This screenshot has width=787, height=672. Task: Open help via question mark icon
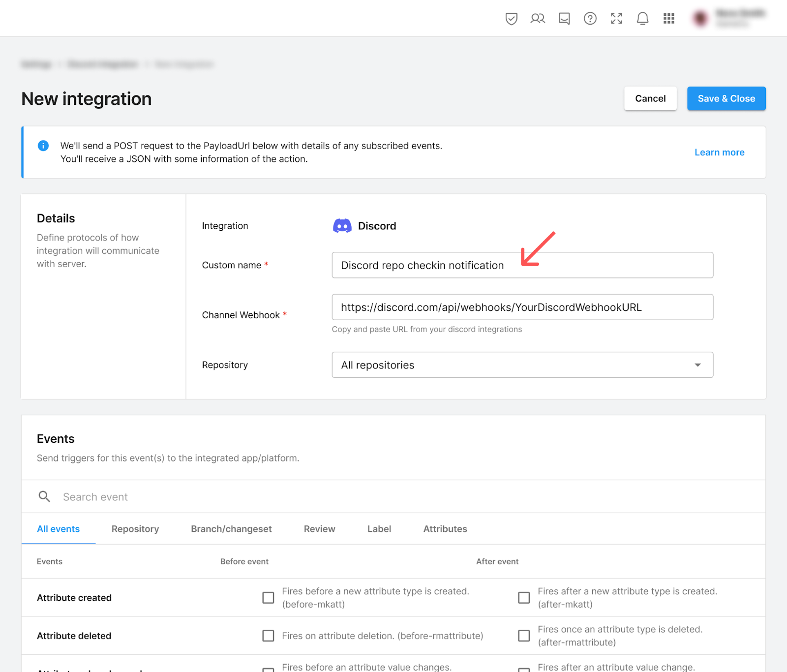pyautogui.click(x=590, y=19)
